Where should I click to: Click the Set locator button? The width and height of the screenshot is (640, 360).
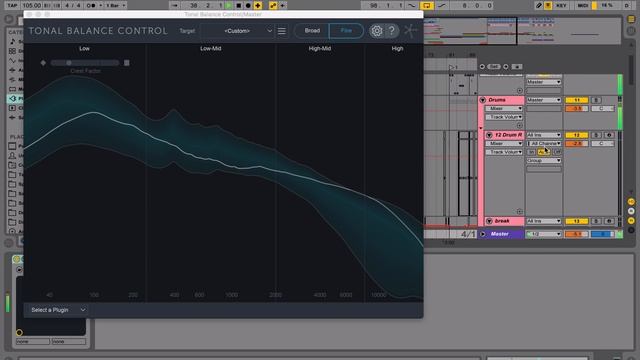click(x=494, y=67)
